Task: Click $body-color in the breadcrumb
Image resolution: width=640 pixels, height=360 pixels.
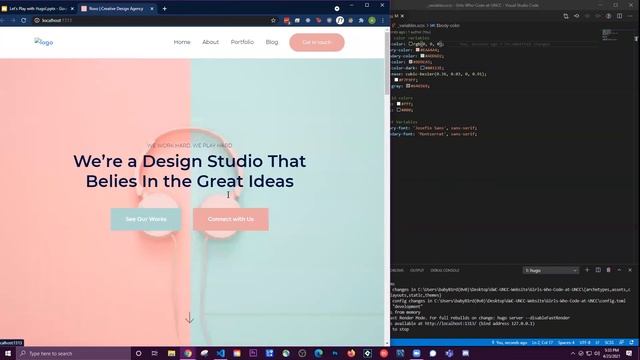Action: click(x=448, y=25)
